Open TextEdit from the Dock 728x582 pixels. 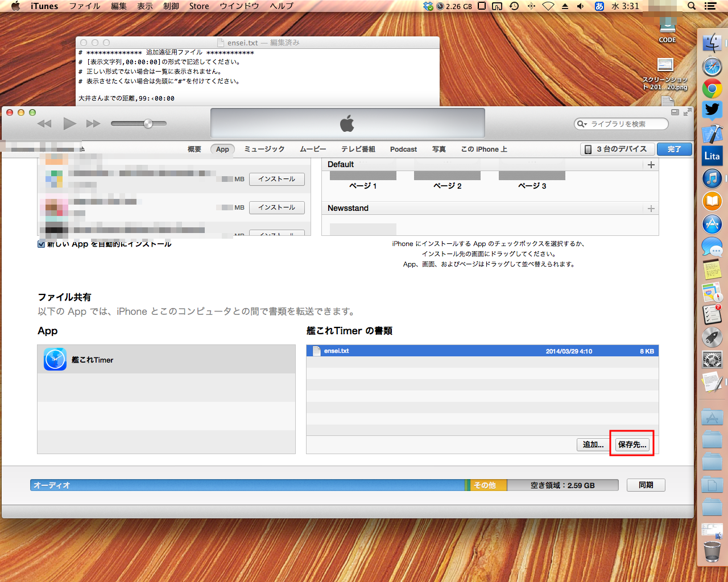[712, 382]
